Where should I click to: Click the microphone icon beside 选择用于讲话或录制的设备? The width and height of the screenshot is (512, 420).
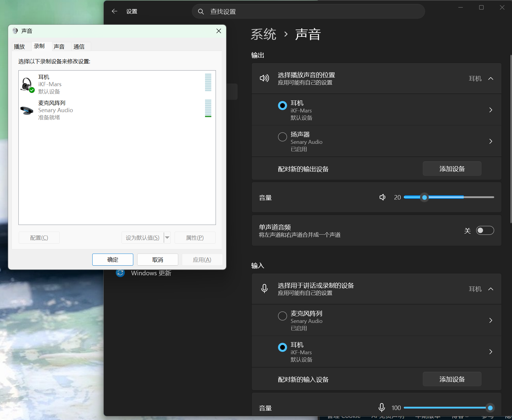pos(264,289)
